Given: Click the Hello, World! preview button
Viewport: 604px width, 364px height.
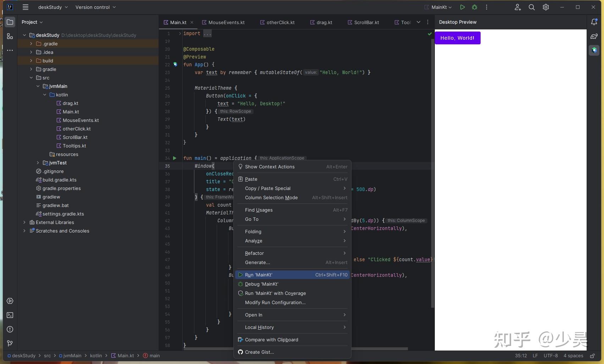Looking at the screenshot, I should 457,38.
